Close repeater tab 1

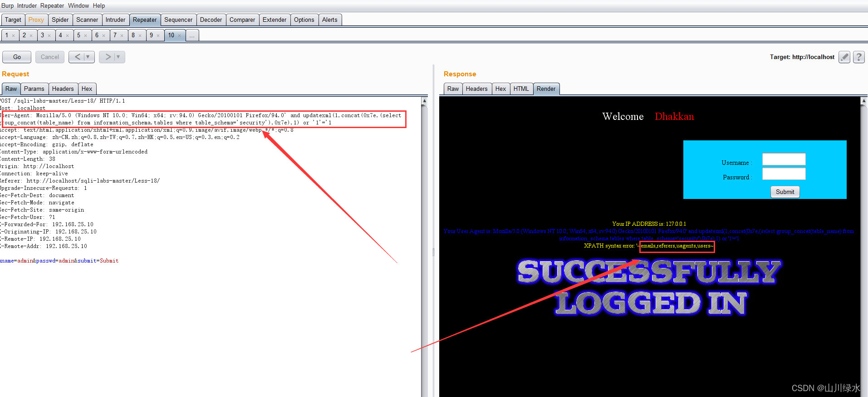[x=14, y=35]
